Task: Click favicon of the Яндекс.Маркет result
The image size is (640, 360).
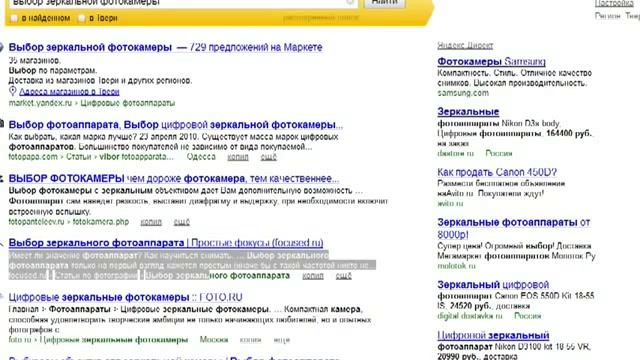Action: coord(1,47)
